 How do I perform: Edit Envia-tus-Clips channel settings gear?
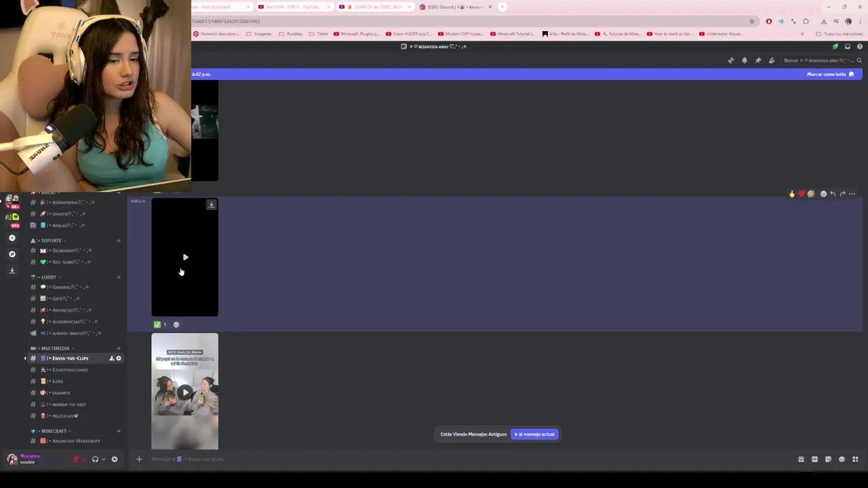click(119, 359)
